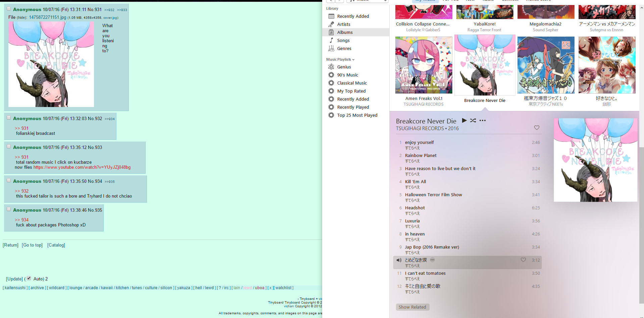The height and width of the screenshot is (318, 644).
Task: Click the Songs music note icon
Action: (x=331, y=40)
